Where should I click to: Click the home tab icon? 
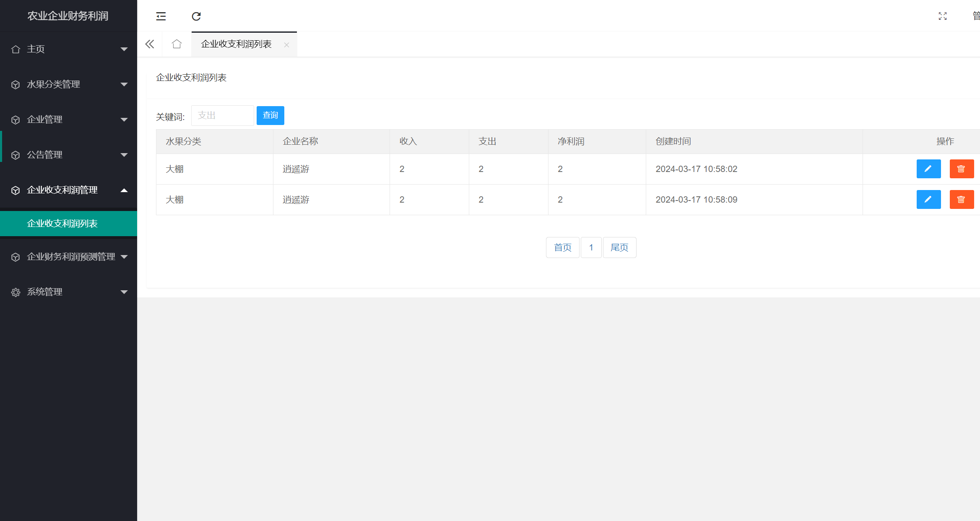(x=177, y=44)
